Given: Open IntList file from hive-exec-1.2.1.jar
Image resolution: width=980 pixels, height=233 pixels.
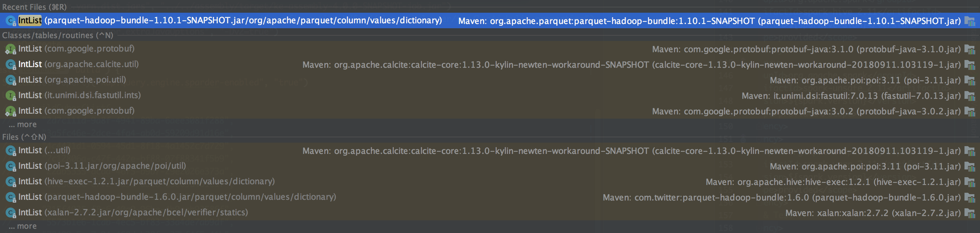Looking at the screenshot, I should (490, 181).
